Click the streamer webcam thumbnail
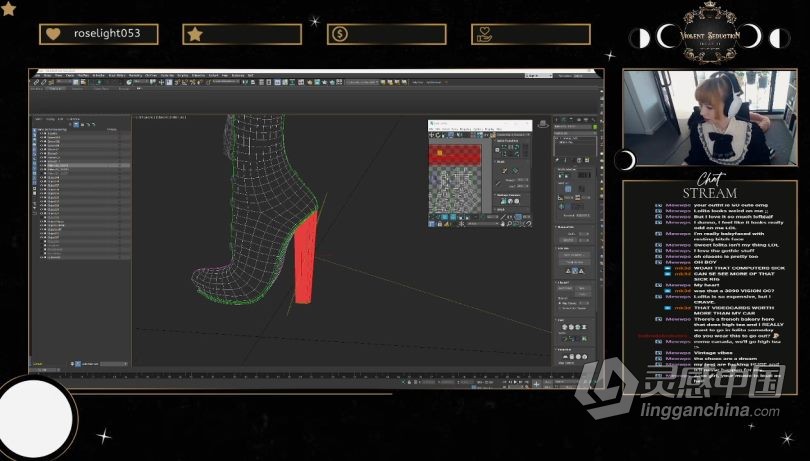 coord(710,118)
